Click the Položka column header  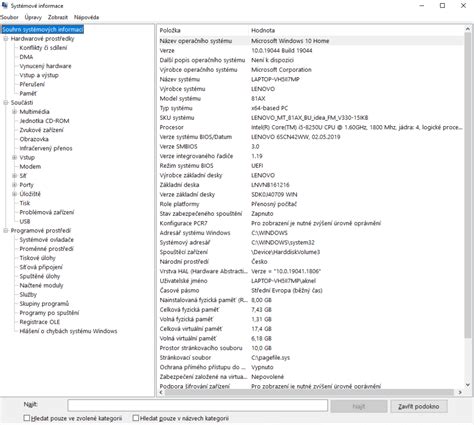pos(203,30)
